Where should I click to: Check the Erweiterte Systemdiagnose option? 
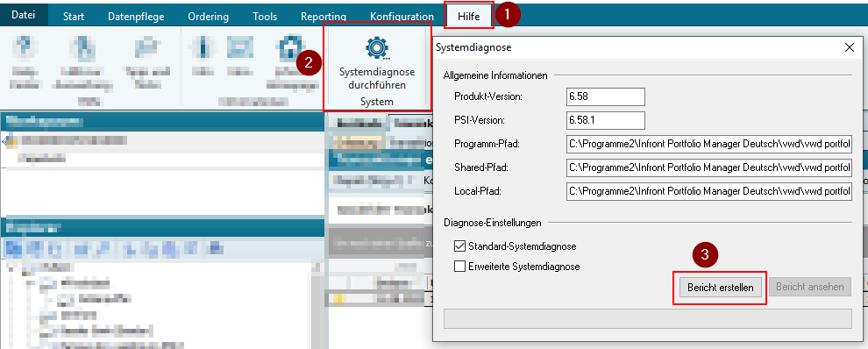click(459, 267)
